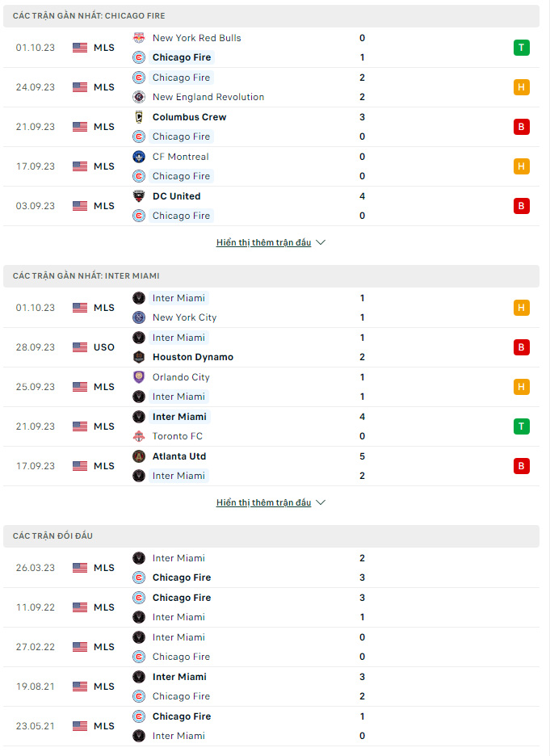
Task: Expand more Chicago Fire matches with chevron
Action: click(321, 242)
